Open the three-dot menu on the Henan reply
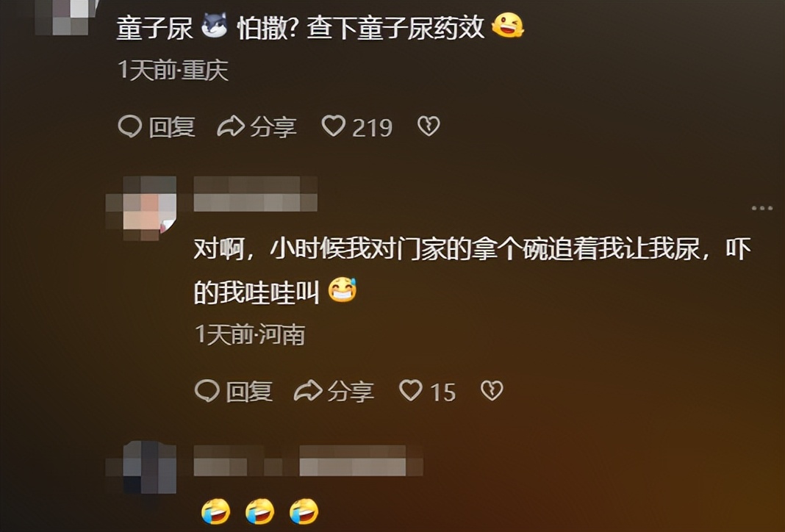Image resolution: width=785 pixels, height=532 pixels. (762, 208)
